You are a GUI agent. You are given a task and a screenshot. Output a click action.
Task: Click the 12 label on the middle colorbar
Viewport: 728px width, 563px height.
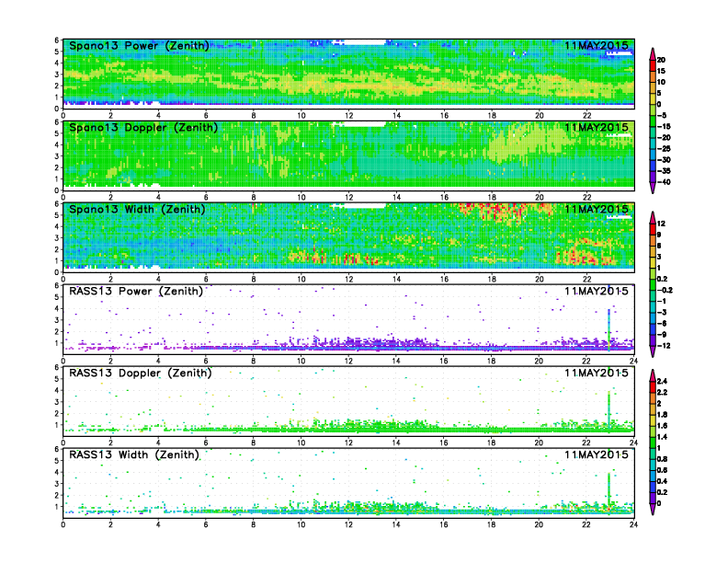661,224
